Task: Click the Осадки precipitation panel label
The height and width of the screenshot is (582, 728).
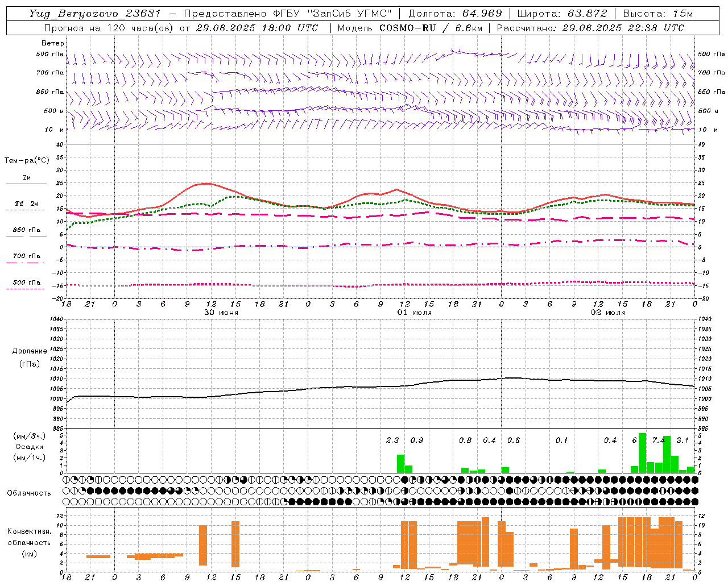Action: (28, 447)
